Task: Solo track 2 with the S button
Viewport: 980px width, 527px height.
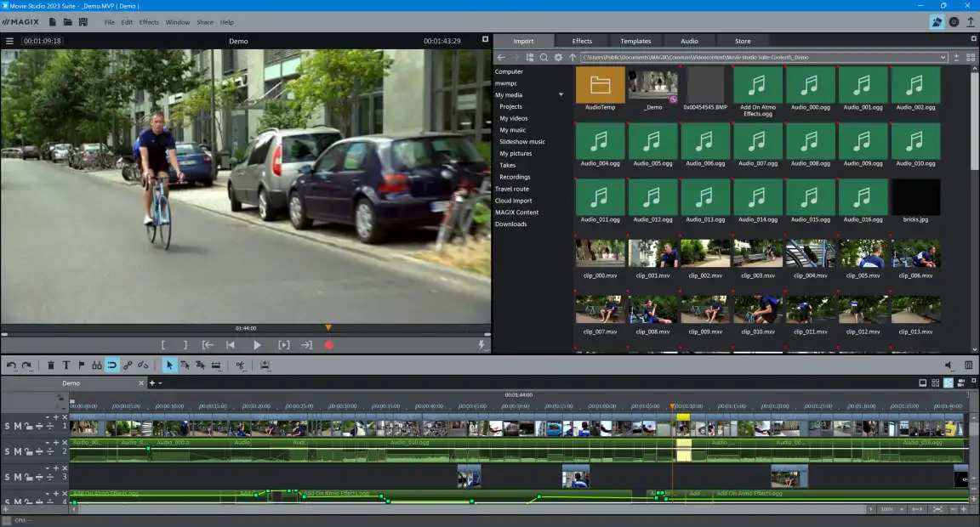Action: (x=8, y=452)
